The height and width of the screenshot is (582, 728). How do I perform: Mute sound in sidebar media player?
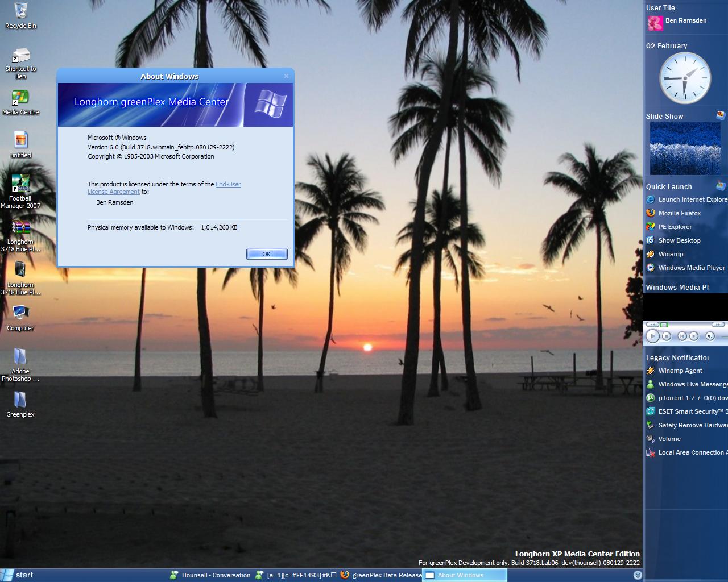pyautogui.click(x=710, y=336)
